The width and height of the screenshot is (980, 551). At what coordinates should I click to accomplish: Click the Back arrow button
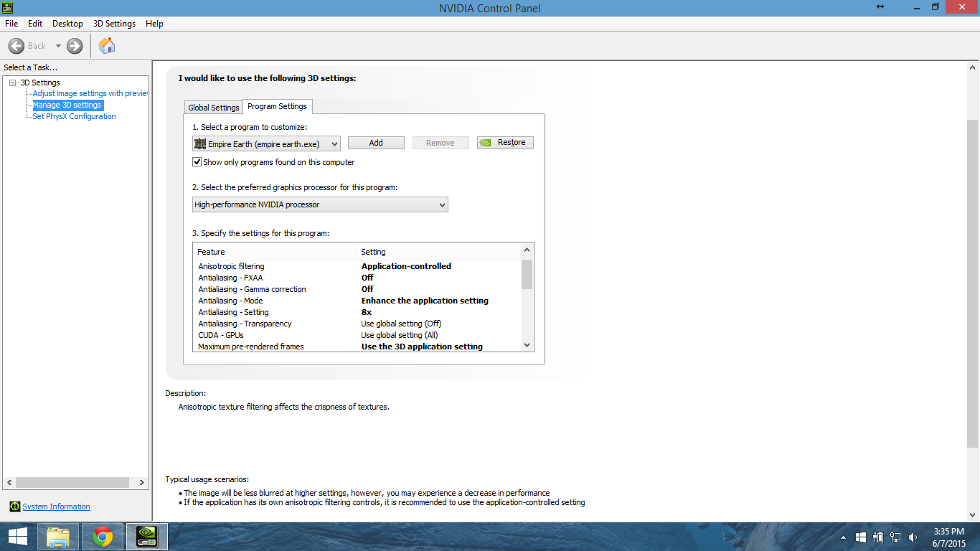[x=17, y=46]
